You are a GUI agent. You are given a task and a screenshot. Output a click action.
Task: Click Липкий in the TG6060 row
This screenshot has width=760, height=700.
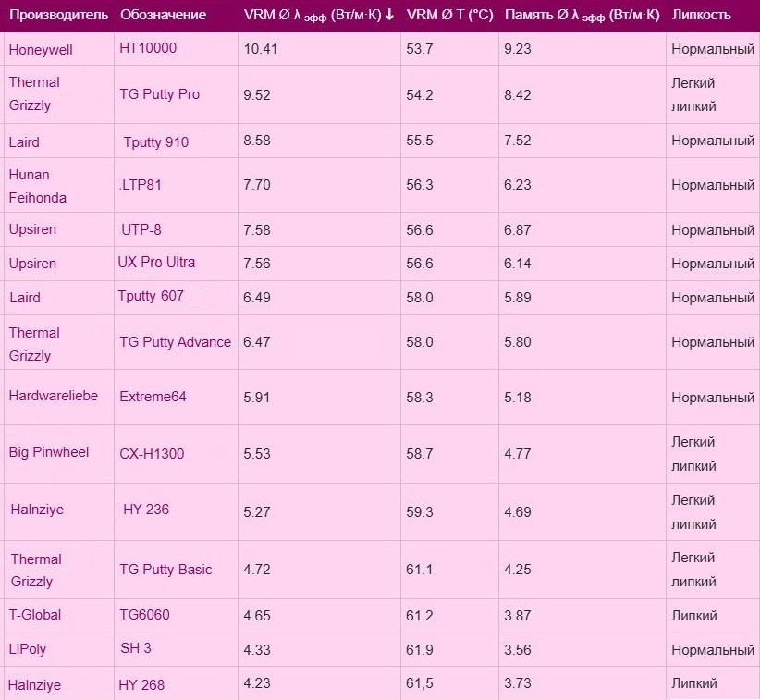pyautogui.click(x=694, y=616)
